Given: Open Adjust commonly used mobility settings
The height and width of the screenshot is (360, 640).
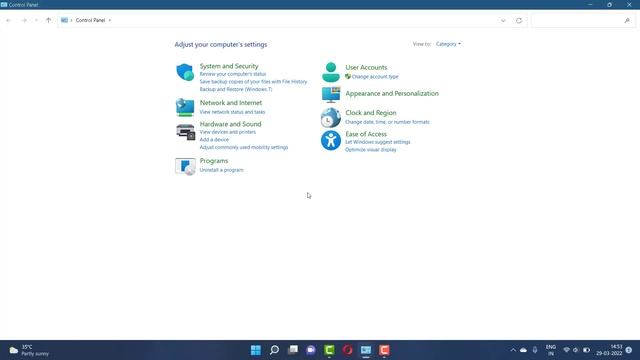Looking at the screenshot, I should [244, 147].
